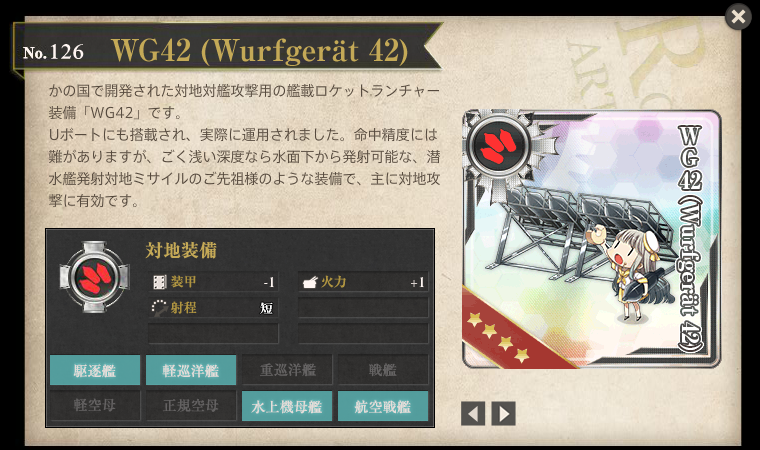Click the disabled 重巡洋艦 ship type tag
The width and height of the screenshot is (760, 450).
287,370
